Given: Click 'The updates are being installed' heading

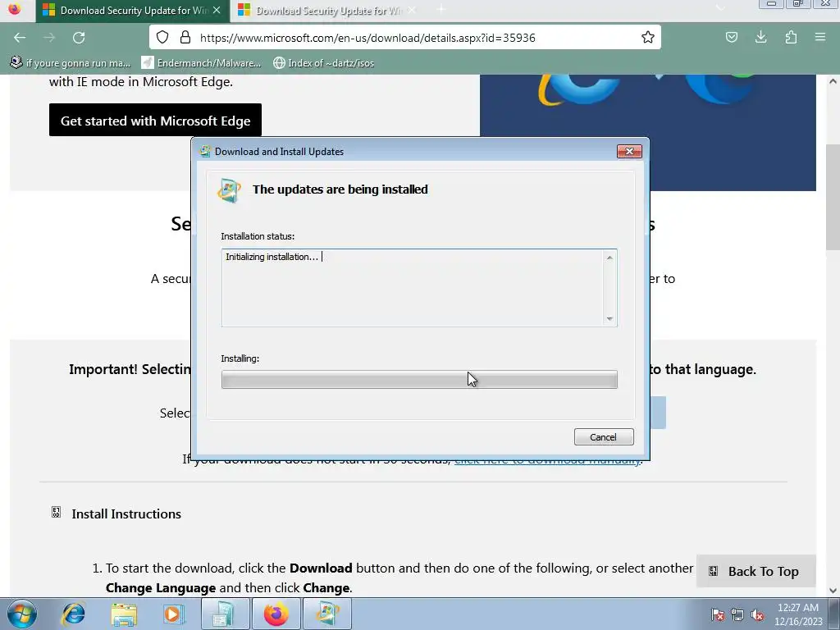Looking at the screenshot, I should click(340, 189).
